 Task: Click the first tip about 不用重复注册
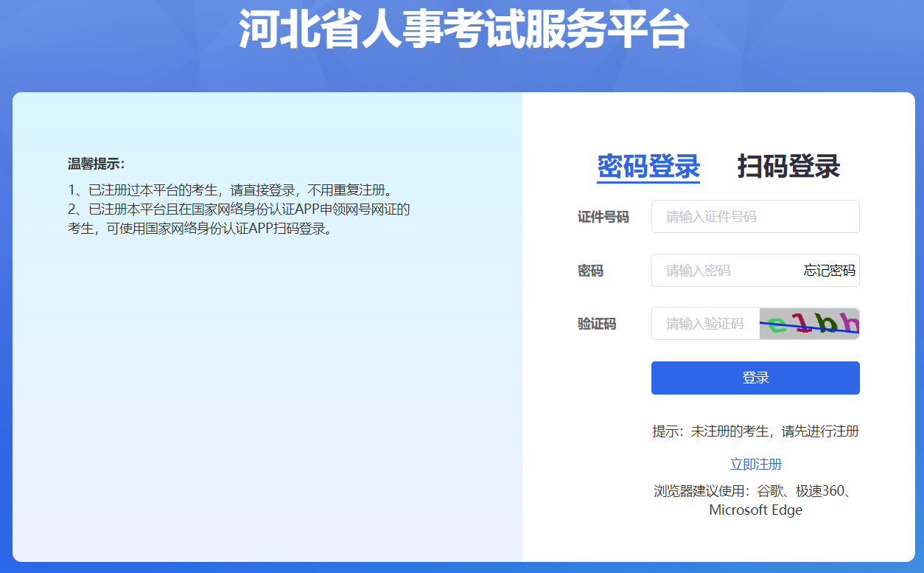tap(228, 190)
